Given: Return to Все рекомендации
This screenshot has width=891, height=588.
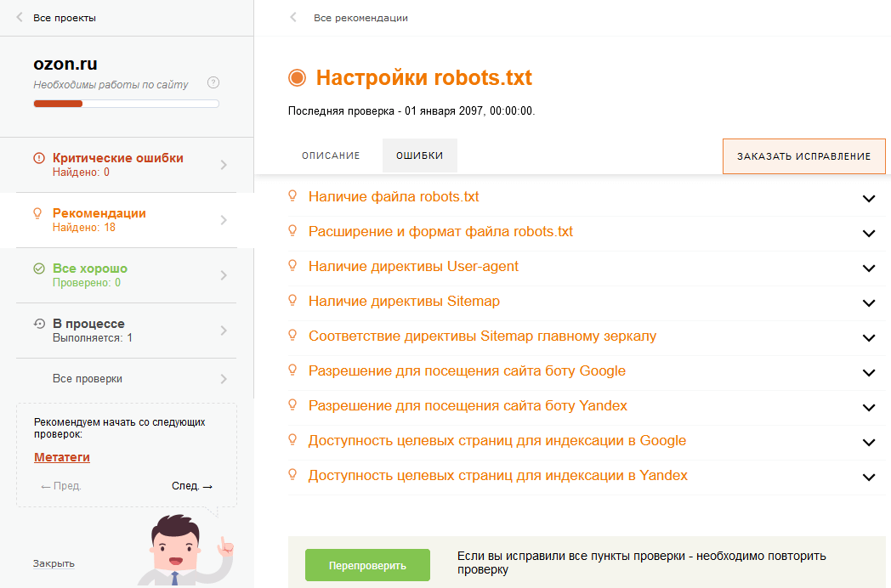Looking at the screenshot, I should pos(360,18).
